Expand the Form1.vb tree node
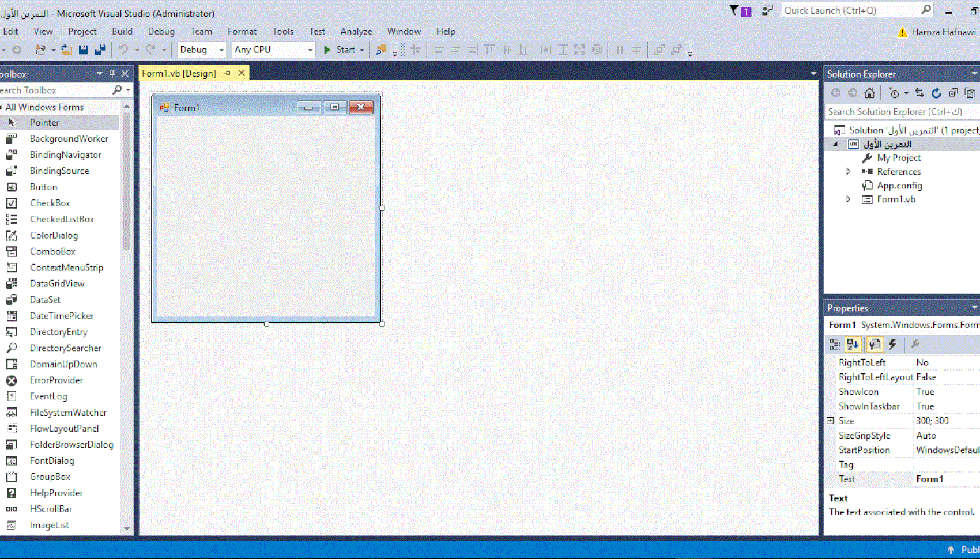This screenshot has height=559, width=980. point(848,199)
